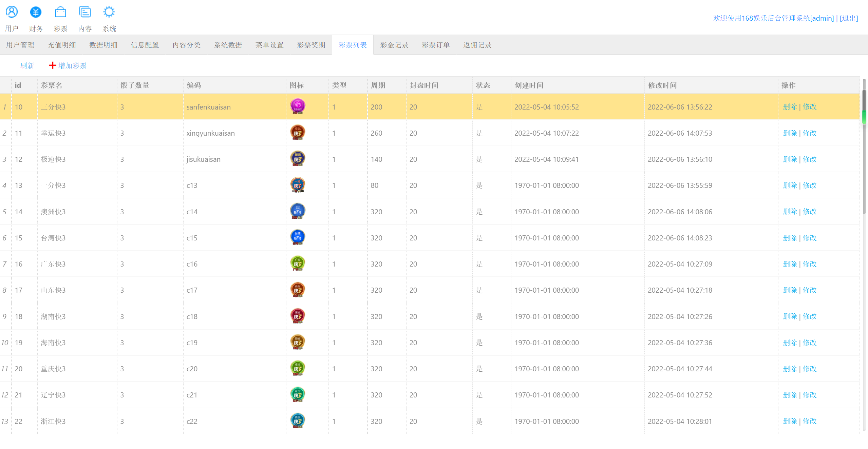
Task: Click the [退出] logout link
Action: point(849,18)
